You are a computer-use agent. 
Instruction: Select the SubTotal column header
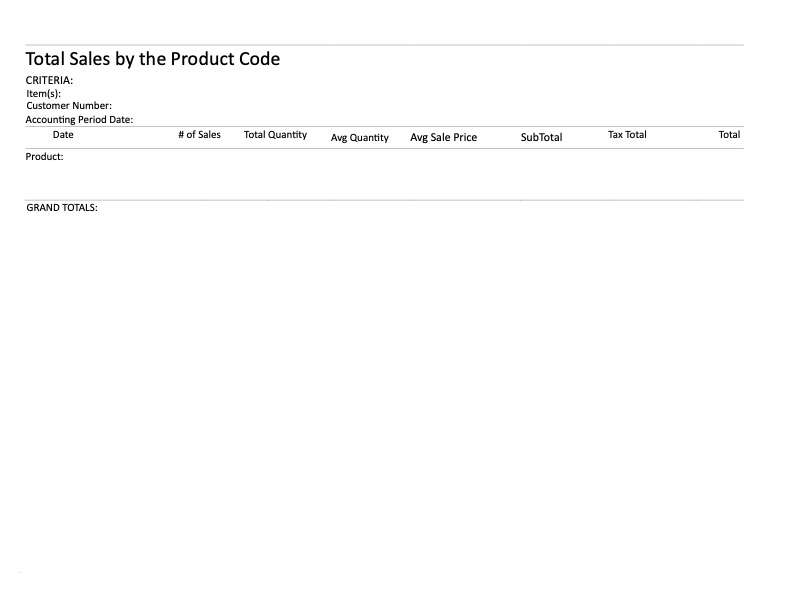pyautogui.click(x=541, y=138)
